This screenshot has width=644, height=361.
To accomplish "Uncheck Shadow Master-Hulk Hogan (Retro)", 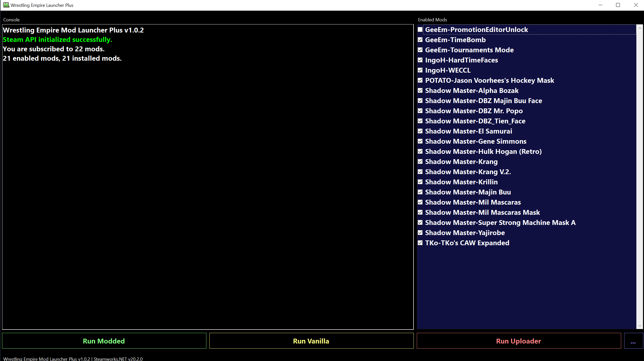I will tap(420, 152).
